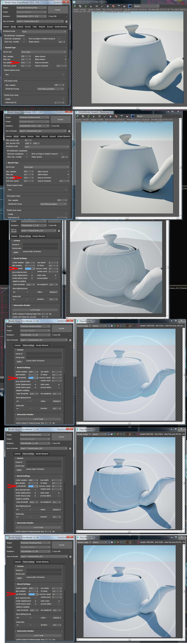Viewport: 187px width, 644px height.
Task: Click green restart icon in second Octane viewport toolbar
Action: click(88, 116)
